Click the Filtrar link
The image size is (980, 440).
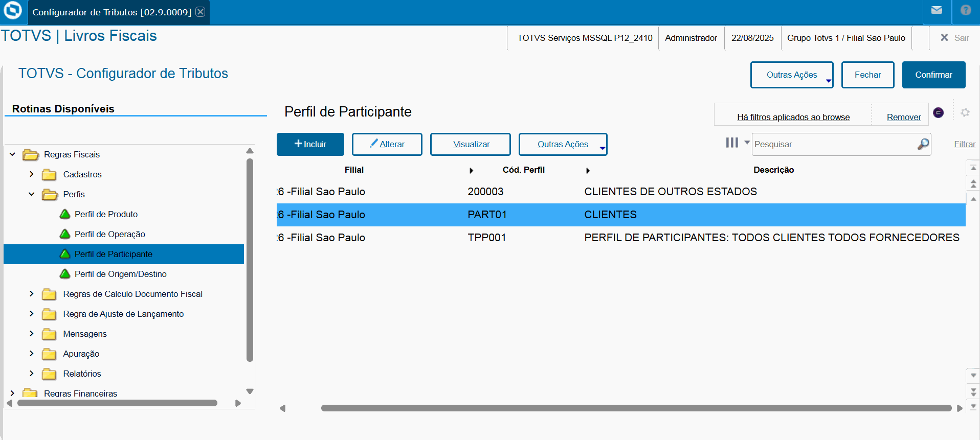click(965, 144)
